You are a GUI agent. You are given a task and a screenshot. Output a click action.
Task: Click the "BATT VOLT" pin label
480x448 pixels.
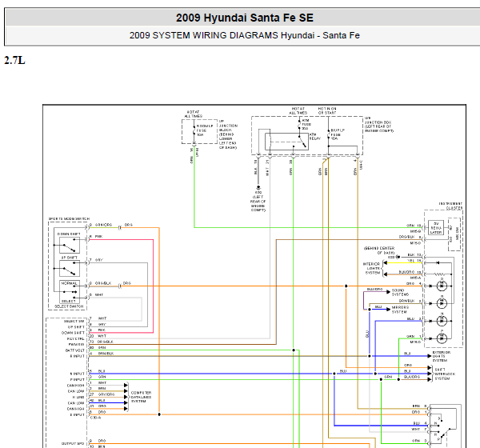75,350
